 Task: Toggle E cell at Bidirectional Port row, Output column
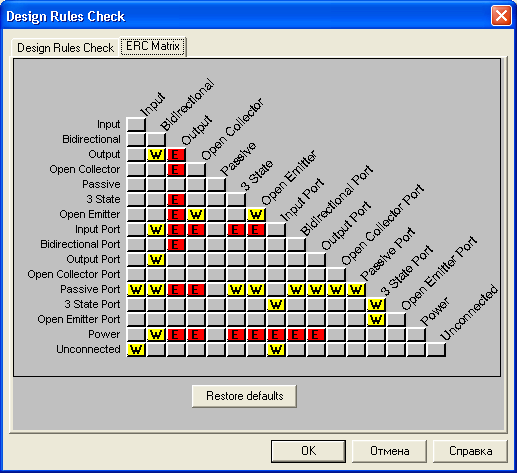(x=176, y=244)
